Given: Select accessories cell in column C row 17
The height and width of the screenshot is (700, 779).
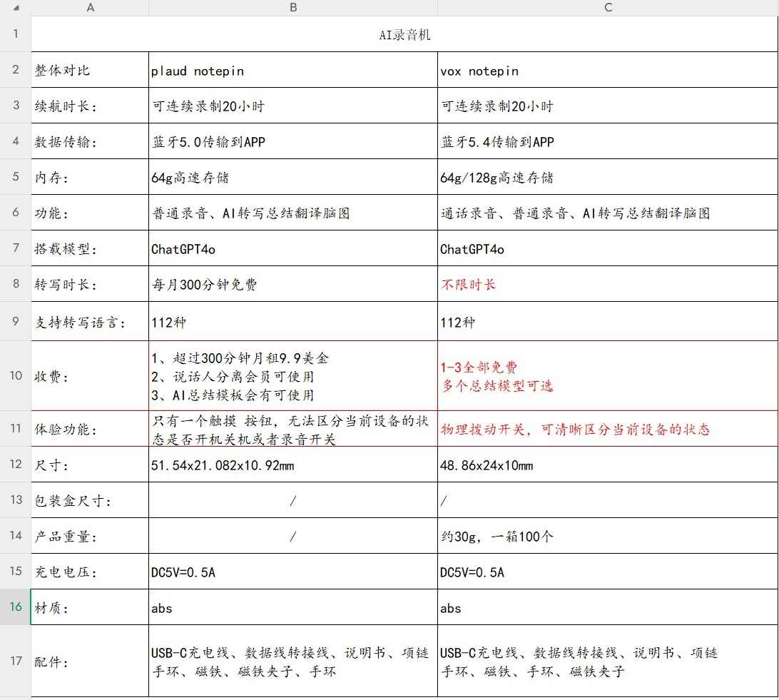Looking at the screenshot, I should [x=608, y=661].
